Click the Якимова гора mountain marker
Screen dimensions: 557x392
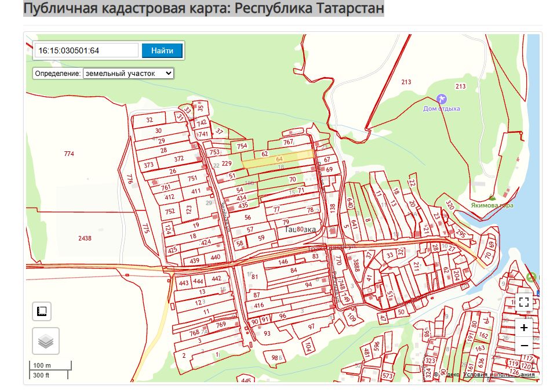pyautogui.click(x=492, y=198)
